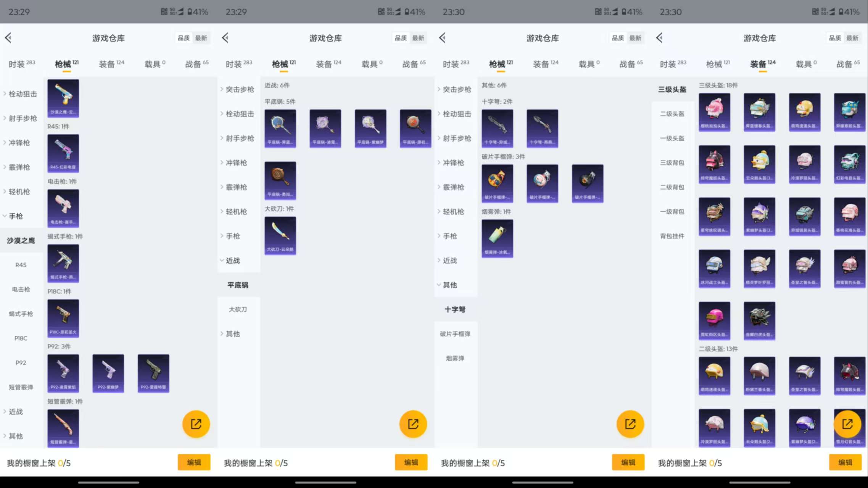868x488 pixels.
Task: Select the 十字弩-异域 crossbow icon
Action: point(497,129)
